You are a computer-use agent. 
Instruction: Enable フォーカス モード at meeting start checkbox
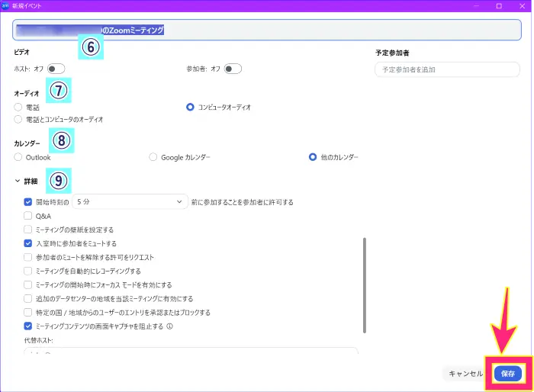tap(28, 284)
